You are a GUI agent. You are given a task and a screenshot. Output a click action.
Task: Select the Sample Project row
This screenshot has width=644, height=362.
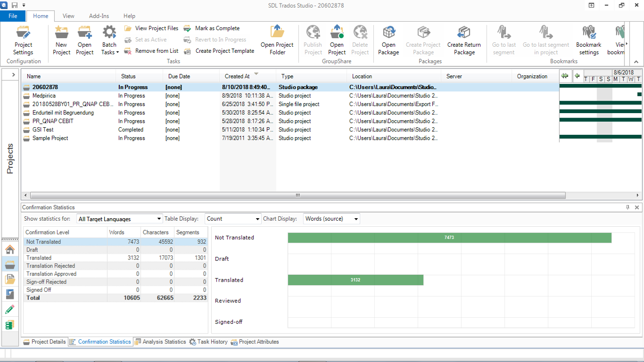pyautogui.click(x=290, y=138)
